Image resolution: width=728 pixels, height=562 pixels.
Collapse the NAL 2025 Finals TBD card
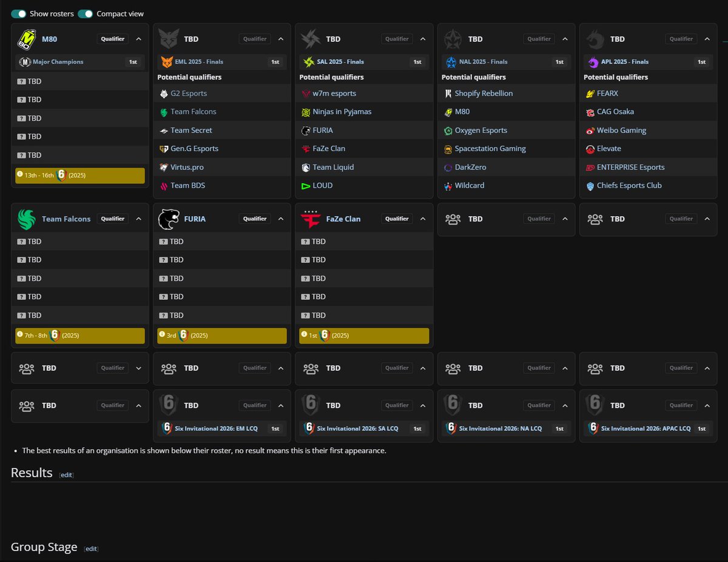[x=565, y=39]
